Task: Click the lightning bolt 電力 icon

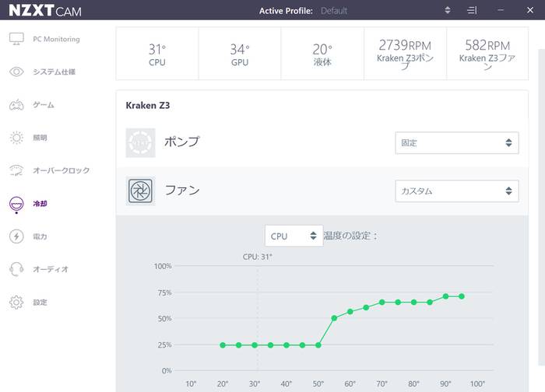Action: (x=16, y=236)
